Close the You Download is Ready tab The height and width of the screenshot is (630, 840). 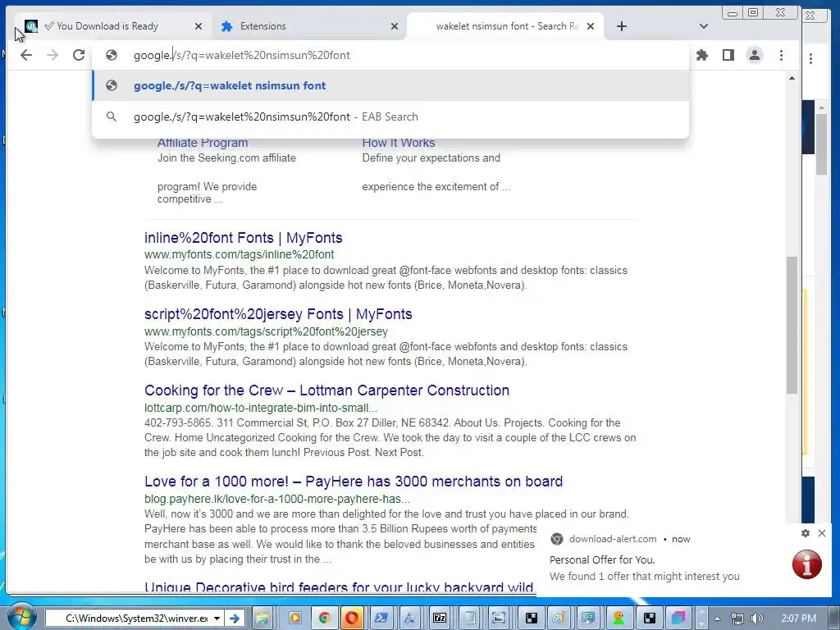pos(199,26)
